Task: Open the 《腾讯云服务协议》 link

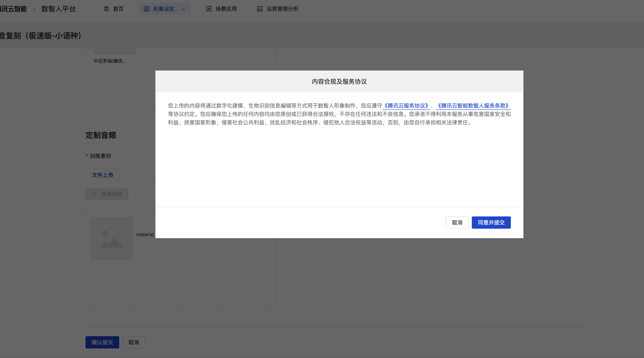Action: click(x=406, y=106)
